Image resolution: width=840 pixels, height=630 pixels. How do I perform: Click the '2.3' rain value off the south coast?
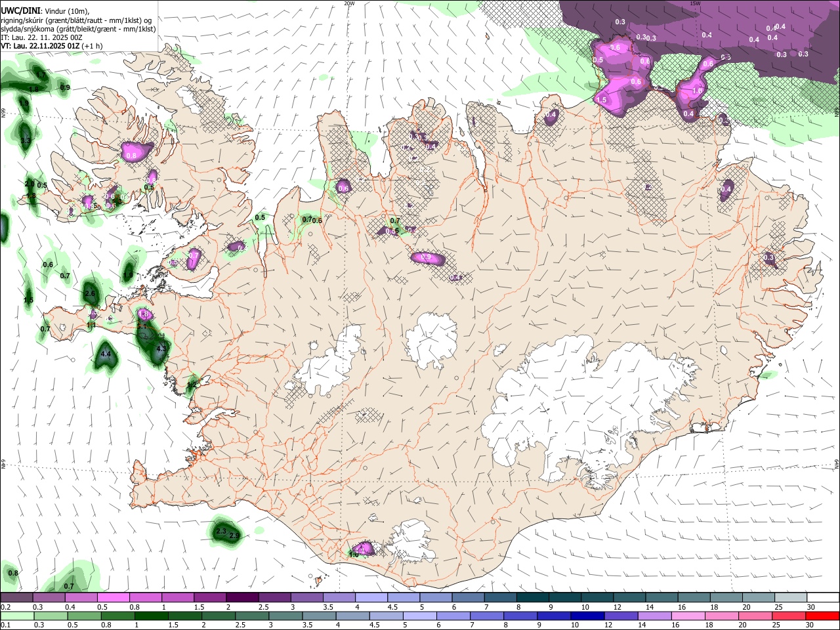220,531
